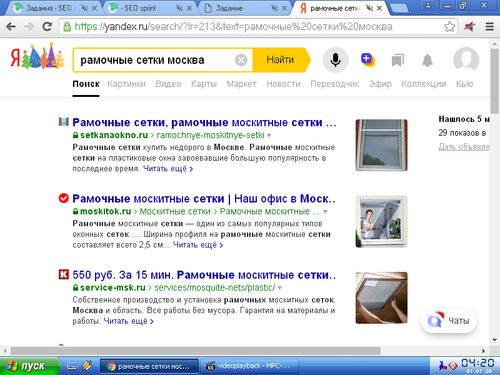Open Chrome taskbar button рамочные сетки
The height and width of the screenshot is (375, 500).
click(149, 366)
